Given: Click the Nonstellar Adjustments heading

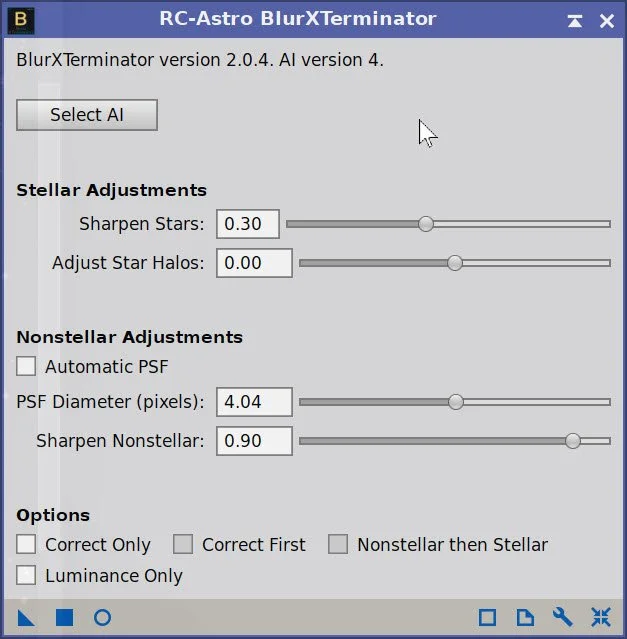Looking at the screenshot, I should coord(130,337).
